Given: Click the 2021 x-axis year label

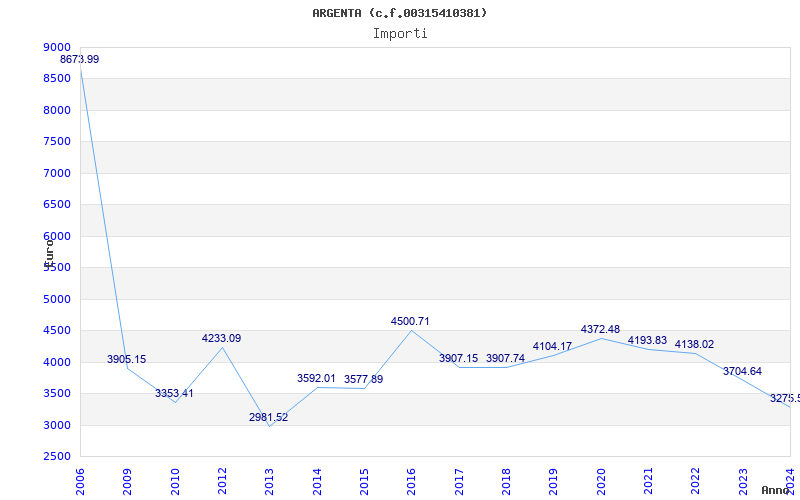Looking at the screenshot, I should 647,482.
